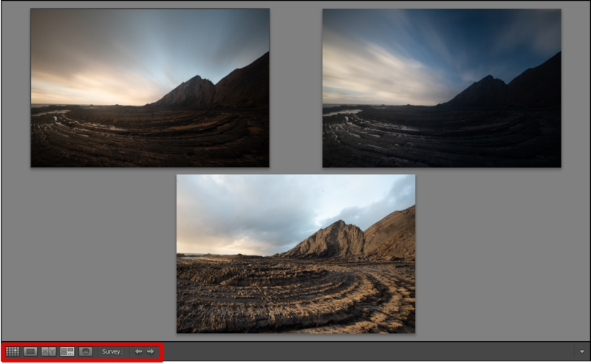Open the toolbar options dropdown triangle

tap(582, 351)
